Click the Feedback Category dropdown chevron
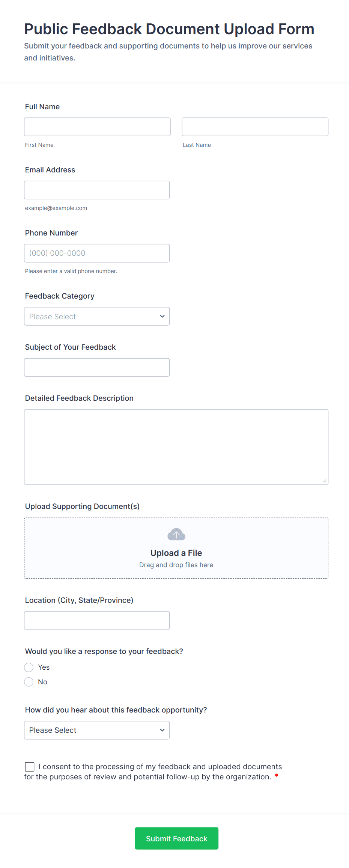The height and width of the screenshot is (868, 349). (162, 316)
